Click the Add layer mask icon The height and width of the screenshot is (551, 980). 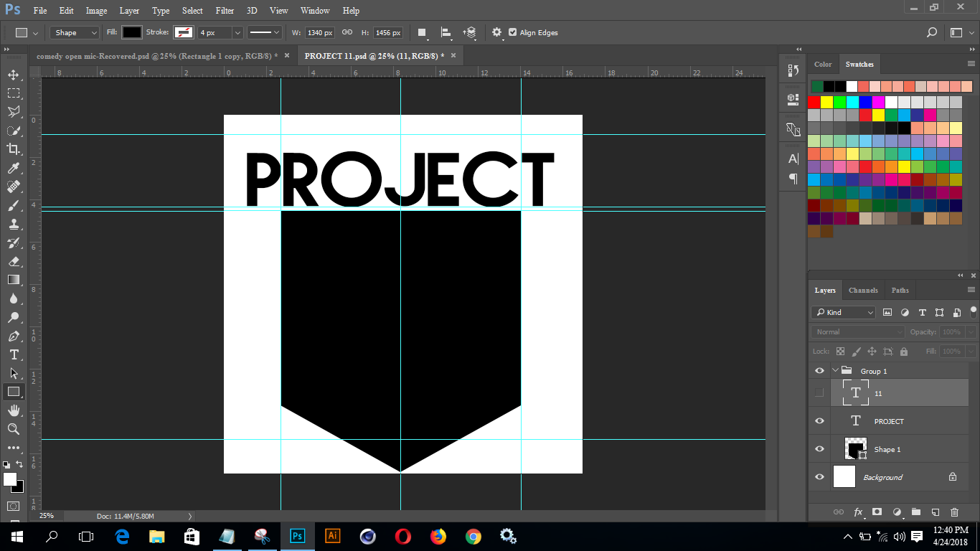[x=877, y=512]
